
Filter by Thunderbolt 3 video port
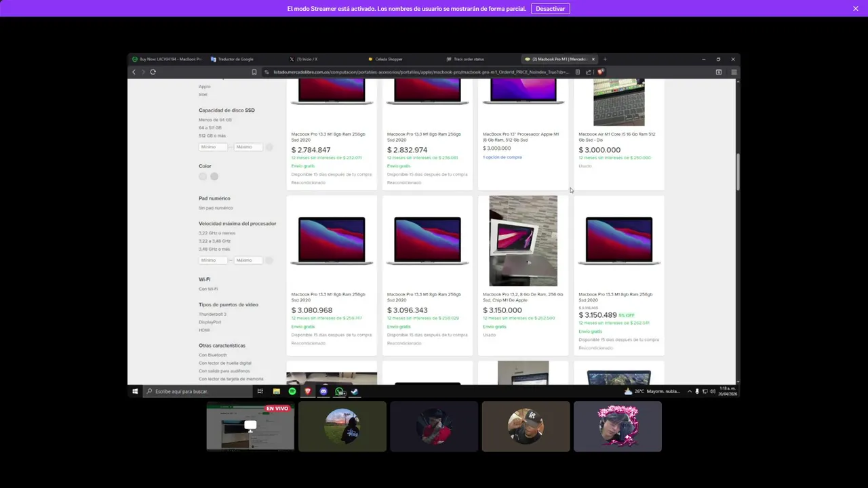coord(212,314)
